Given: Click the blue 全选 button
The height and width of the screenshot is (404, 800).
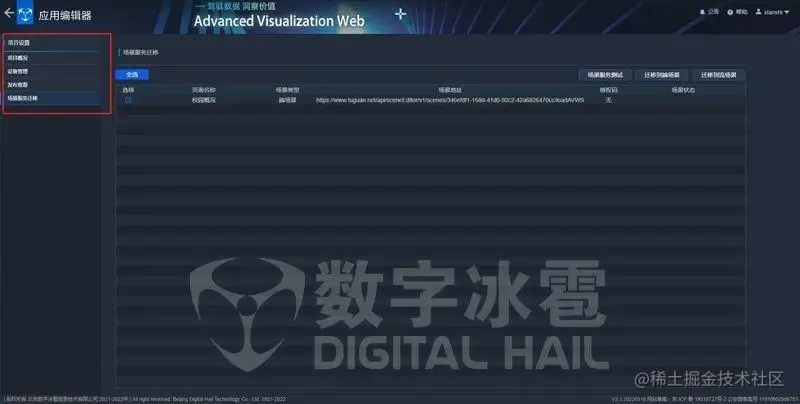Looking at the screenshot, I should (x=132, y=75).
